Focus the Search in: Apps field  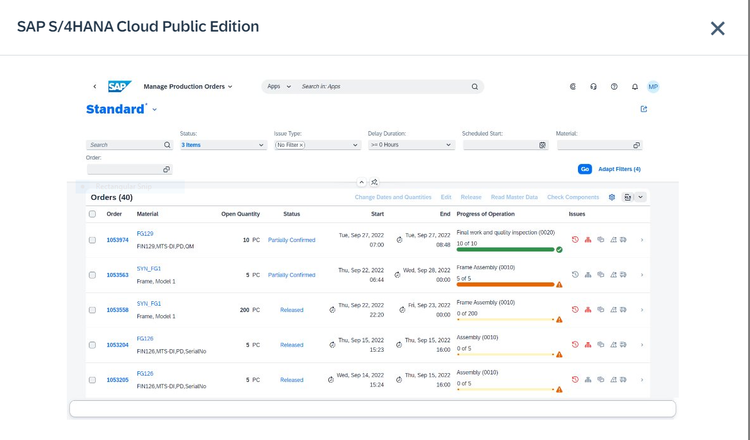[x=383, y=87]
